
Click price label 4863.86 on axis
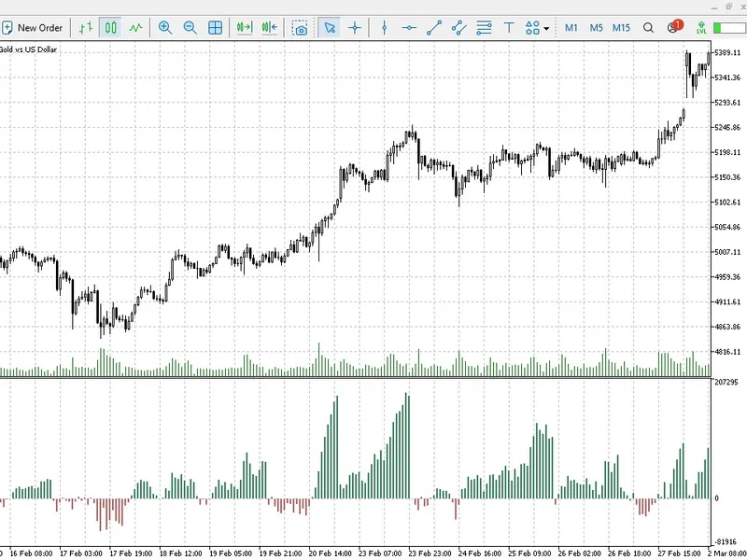(x=727, y=327)
